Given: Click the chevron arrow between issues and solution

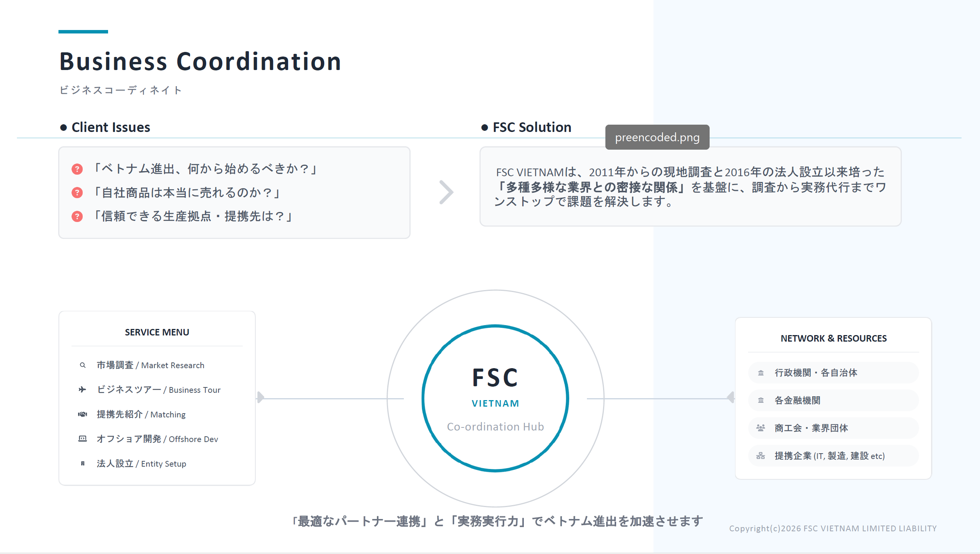Looking at the screenshot, I should point(446,192).
